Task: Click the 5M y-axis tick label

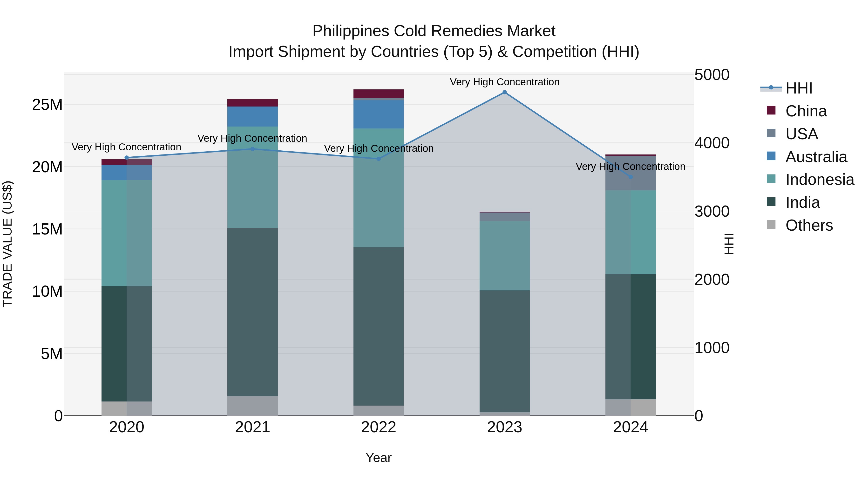Action: (52, 354)
